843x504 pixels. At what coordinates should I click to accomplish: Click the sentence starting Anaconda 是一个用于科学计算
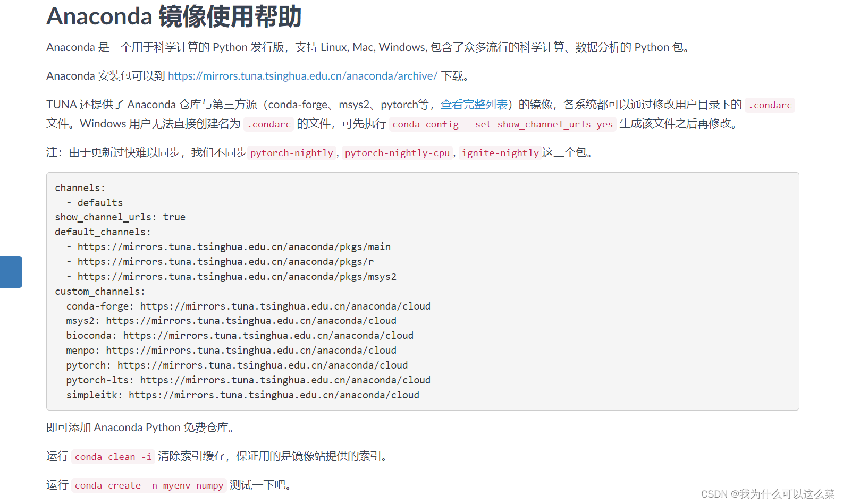(369, 47)
